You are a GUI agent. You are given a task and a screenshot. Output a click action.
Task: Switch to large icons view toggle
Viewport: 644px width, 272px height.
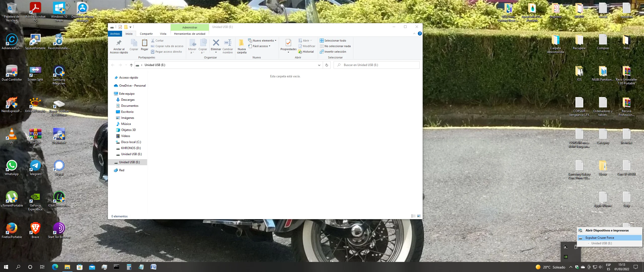(x=419, y=216)
